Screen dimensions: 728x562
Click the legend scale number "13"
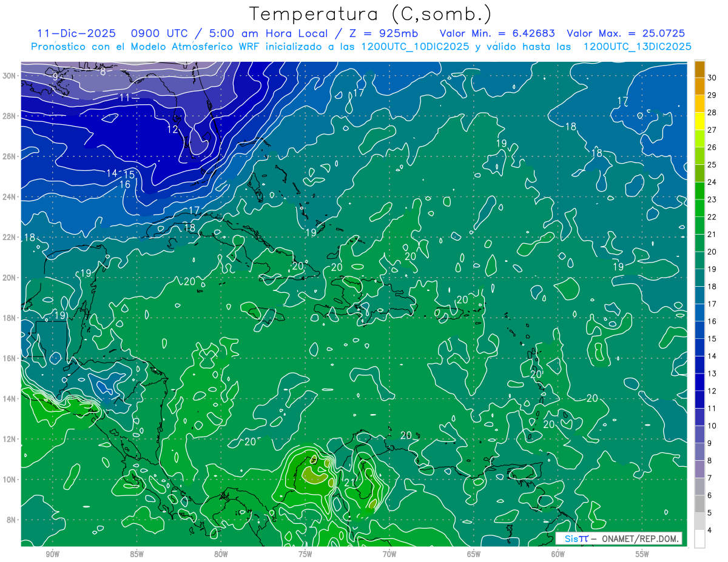point(712,373)
